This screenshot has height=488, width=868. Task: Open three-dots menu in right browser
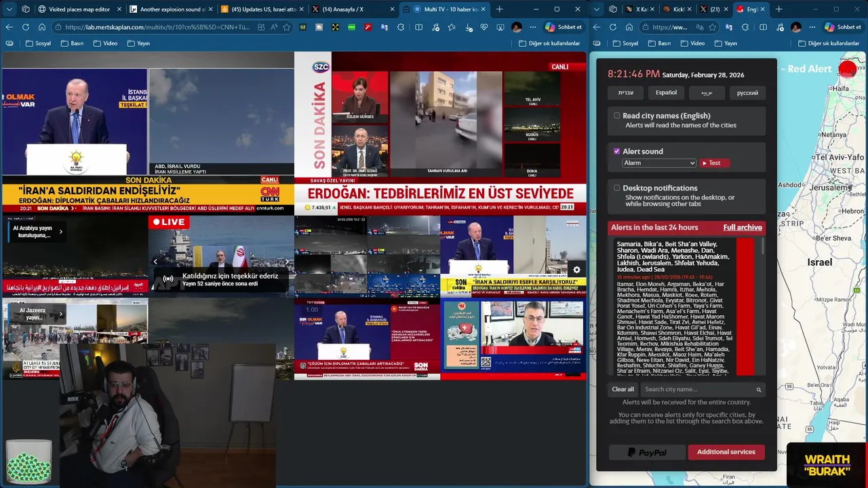click(812, 27)
